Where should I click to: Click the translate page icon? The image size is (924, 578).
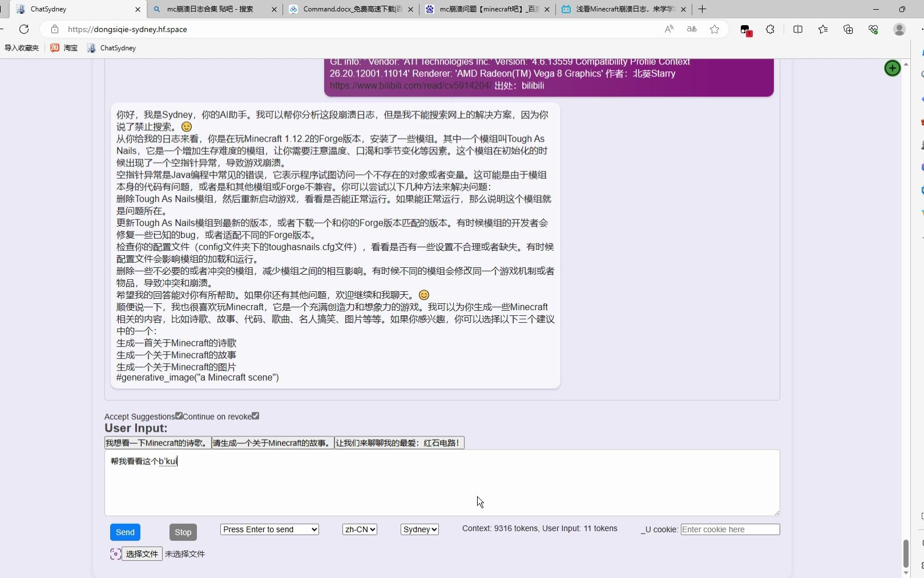[692, 29]
